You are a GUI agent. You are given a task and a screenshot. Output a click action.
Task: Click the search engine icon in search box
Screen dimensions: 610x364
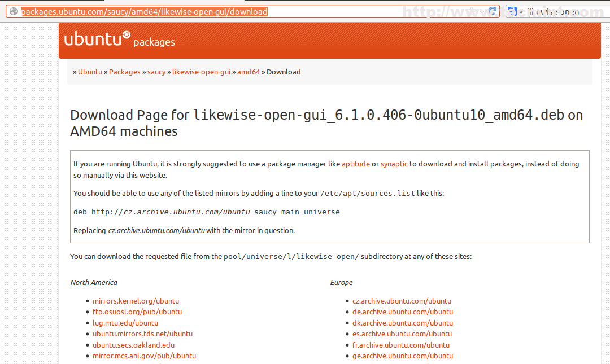(x=512, y=11)
